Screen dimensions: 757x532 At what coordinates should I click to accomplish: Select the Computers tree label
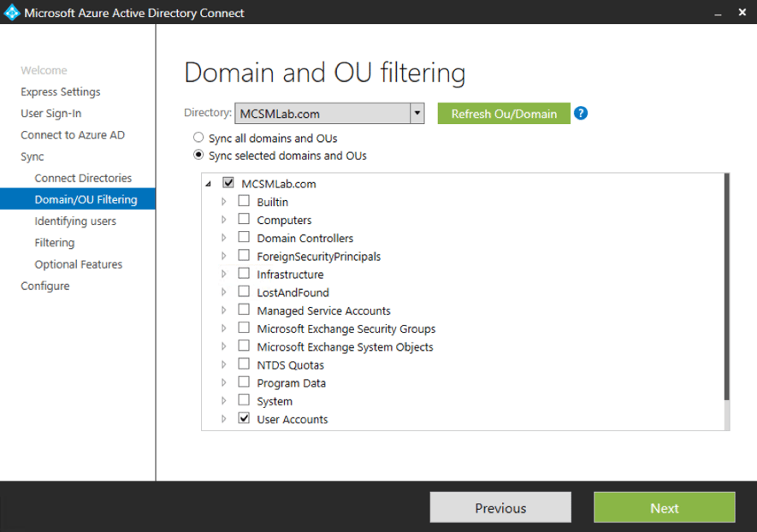coord(284,220)
